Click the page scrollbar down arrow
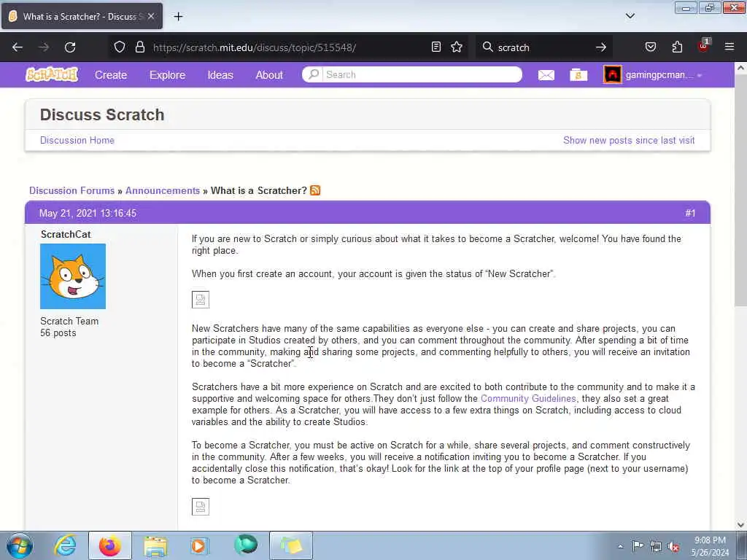The height and width of the screenshot is (560, 747). tap(740, 525)
